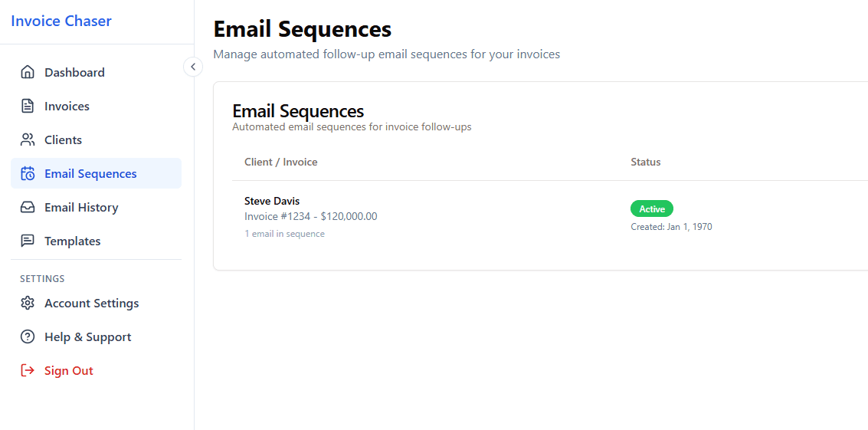The height and width of the screenshot is (430, 868).
Task: Click the Invoices document icon
Action: (28, 107)
